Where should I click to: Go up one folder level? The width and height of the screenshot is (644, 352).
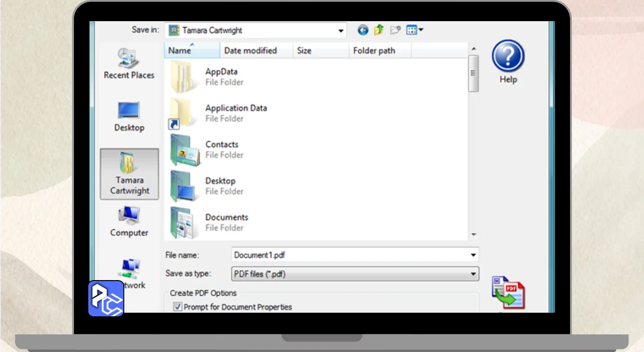(379, 30)
